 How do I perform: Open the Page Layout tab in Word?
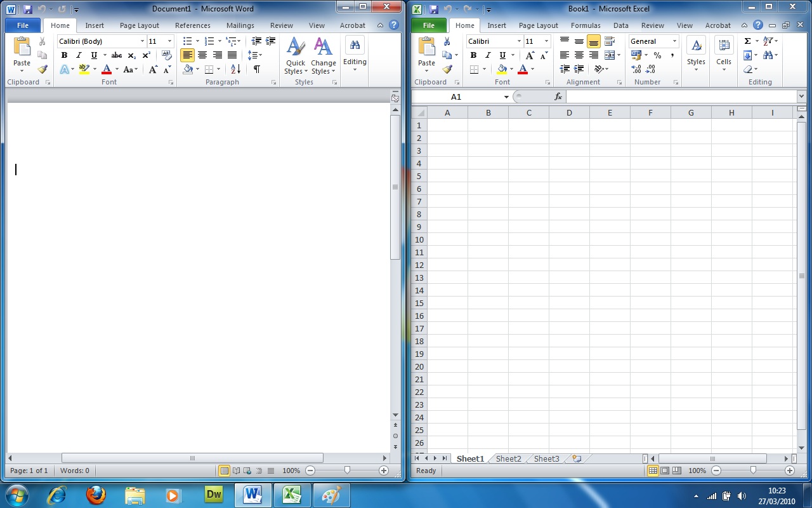point(140,25)
